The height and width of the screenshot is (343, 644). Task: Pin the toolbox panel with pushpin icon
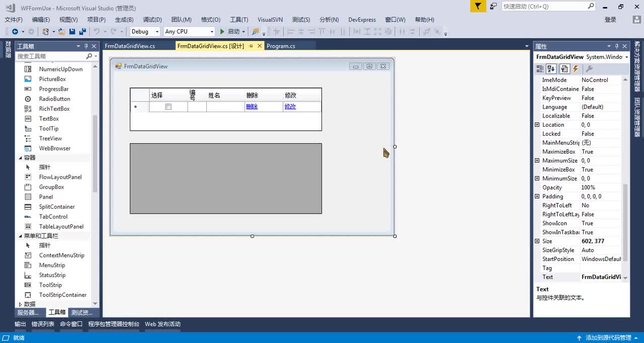[86, 46]
